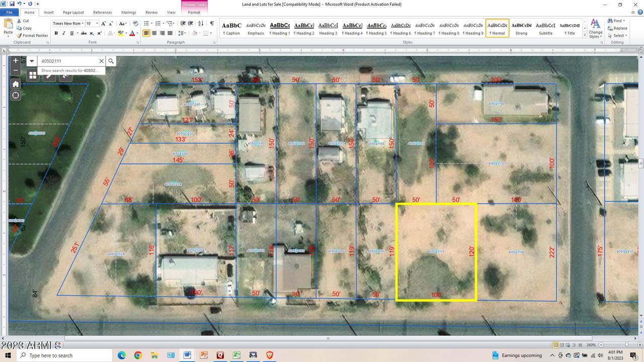Apply the Strong style
The width and height of the screenshot is (644, 362).
click(x=521, y=29)
